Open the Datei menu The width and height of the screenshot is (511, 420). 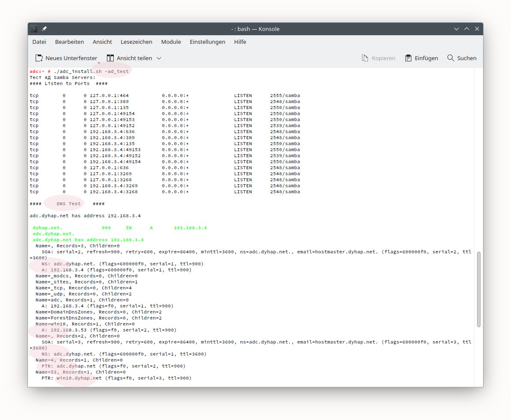(39, 42)
